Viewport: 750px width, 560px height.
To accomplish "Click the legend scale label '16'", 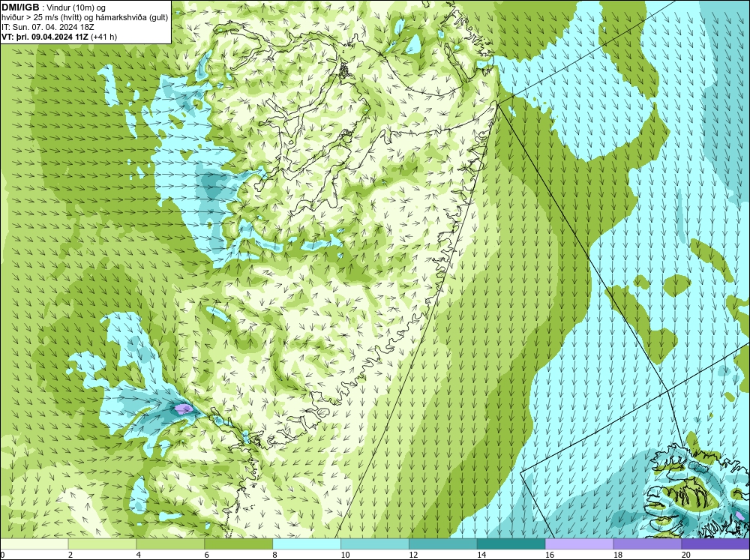I will 550,555.
